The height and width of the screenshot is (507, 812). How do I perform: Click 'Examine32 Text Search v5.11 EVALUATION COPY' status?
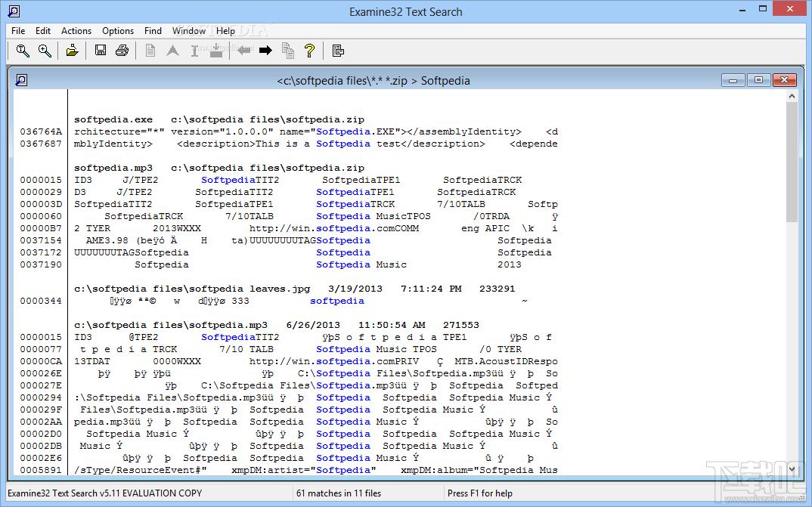click(x=104, y=493)
